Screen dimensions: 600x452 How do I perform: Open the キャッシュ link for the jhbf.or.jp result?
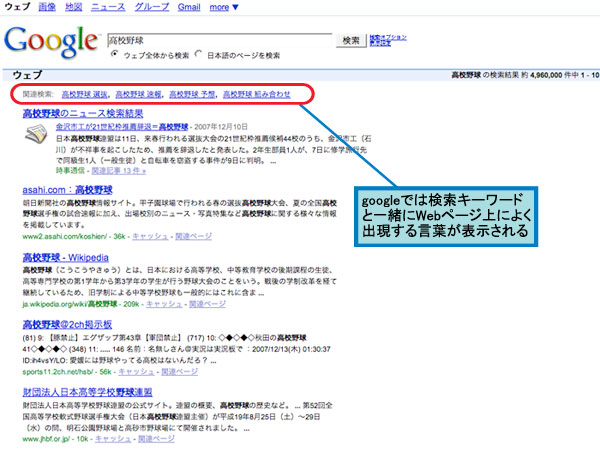(x=113, y=439)
